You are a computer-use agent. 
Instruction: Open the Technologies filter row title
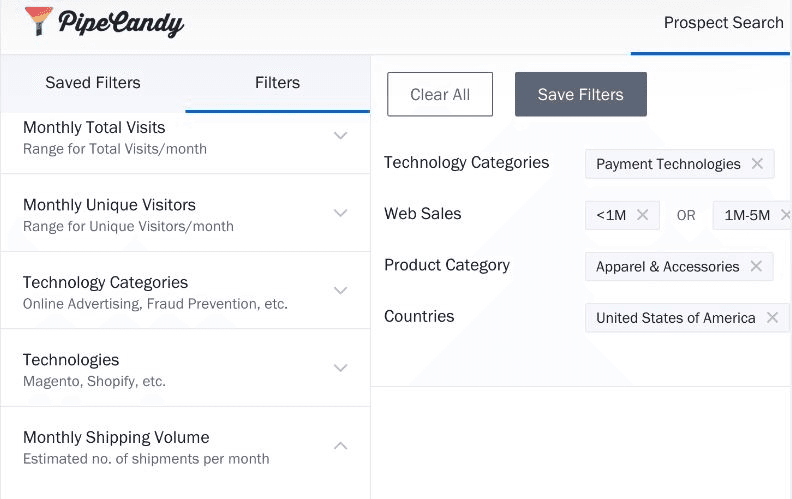tap(71, 360)
